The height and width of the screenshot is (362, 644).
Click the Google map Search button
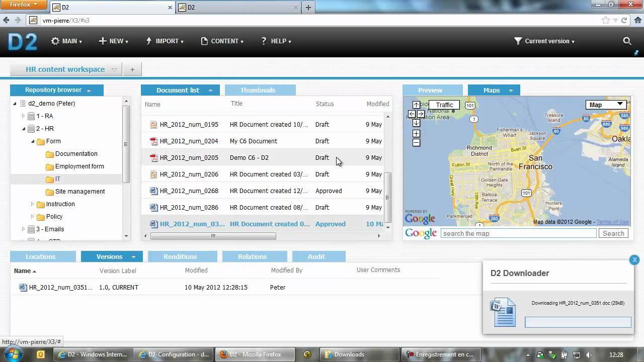click(613, 233)
